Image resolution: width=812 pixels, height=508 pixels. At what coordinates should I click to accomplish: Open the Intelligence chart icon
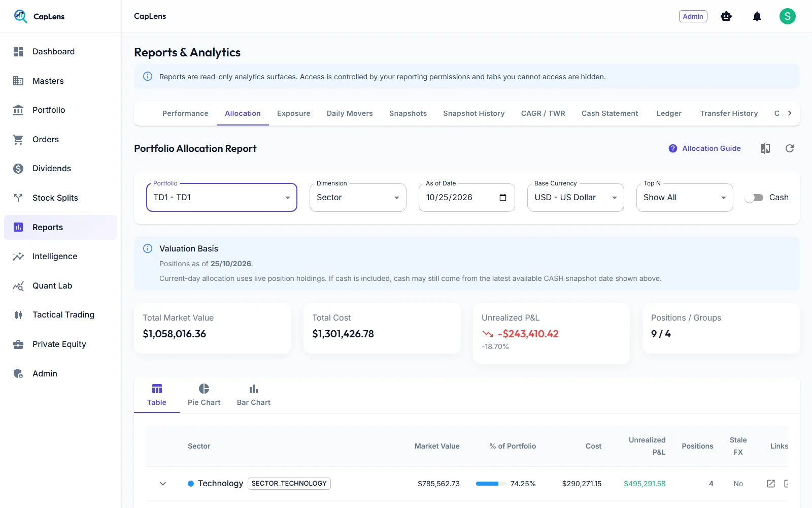18,257
